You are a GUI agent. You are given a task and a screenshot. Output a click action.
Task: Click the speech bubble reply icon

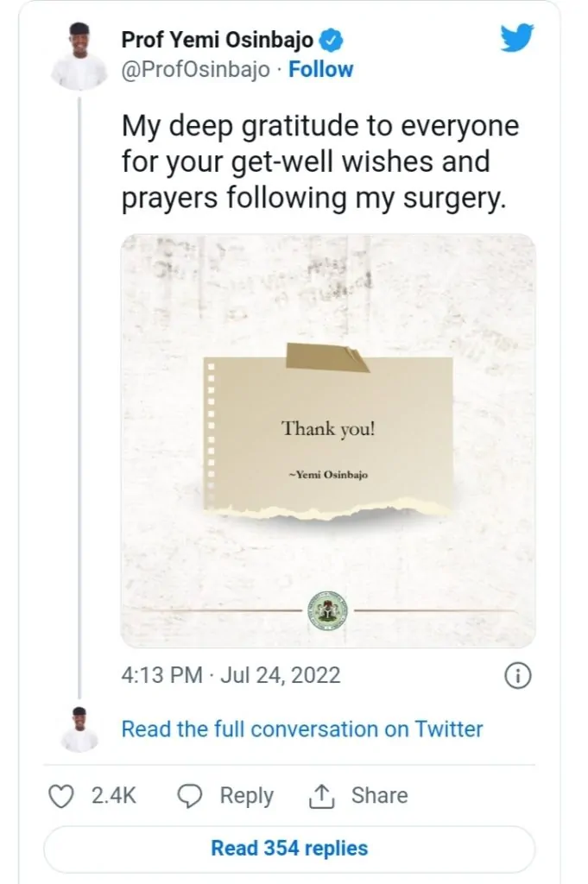[189, 796]
